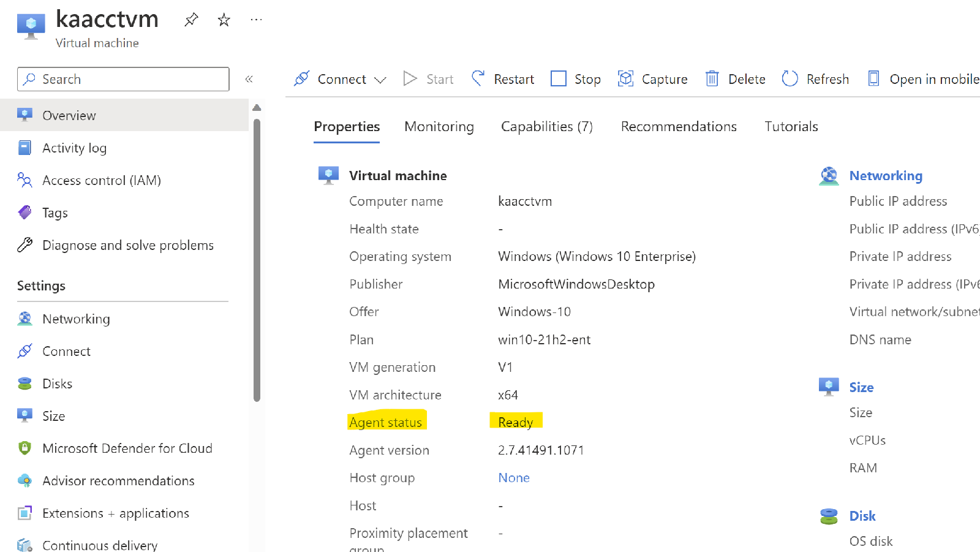The height and width of the screenshot is (552, 980).
Task: Click the Disks icon in sidebar
Action: (x=24, y=384)
